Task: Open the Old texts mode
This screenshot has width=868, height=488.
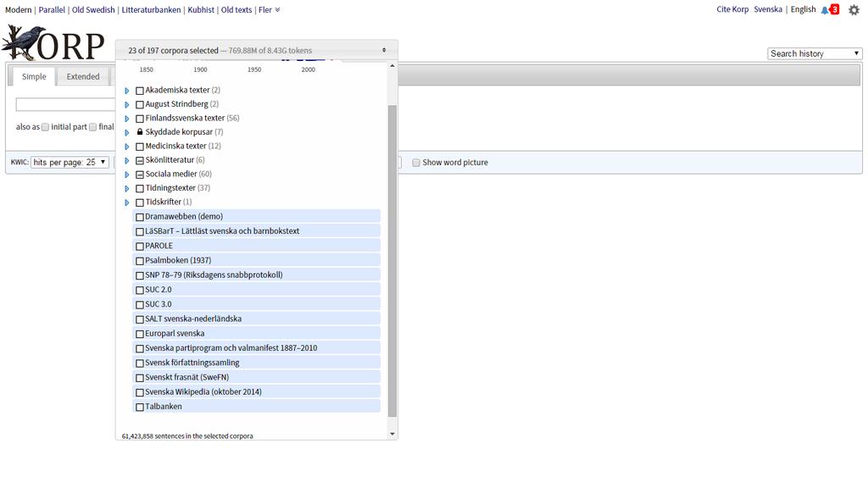Action: pos(236,10)
